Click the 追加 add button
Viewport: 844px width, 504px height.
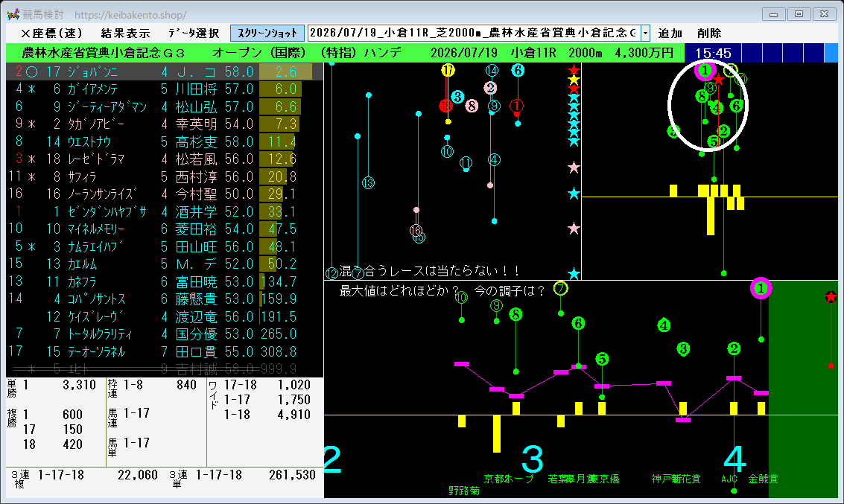670,34
